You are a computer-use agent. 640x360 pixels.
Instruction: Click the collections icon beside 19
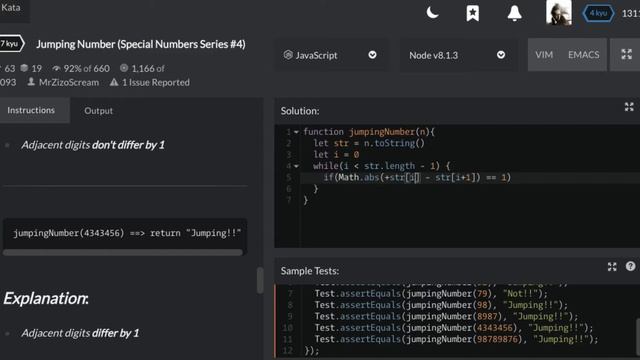24,68
